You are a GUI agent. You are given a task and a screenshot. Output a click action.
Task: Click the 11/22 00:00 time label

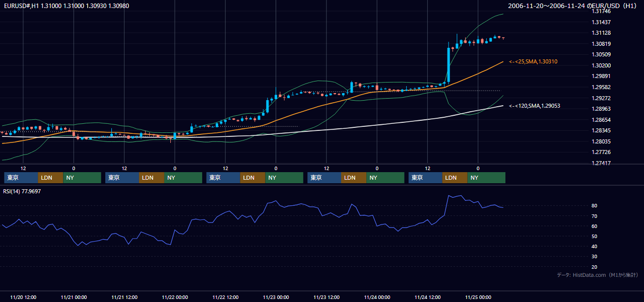[x=175, y=297]
